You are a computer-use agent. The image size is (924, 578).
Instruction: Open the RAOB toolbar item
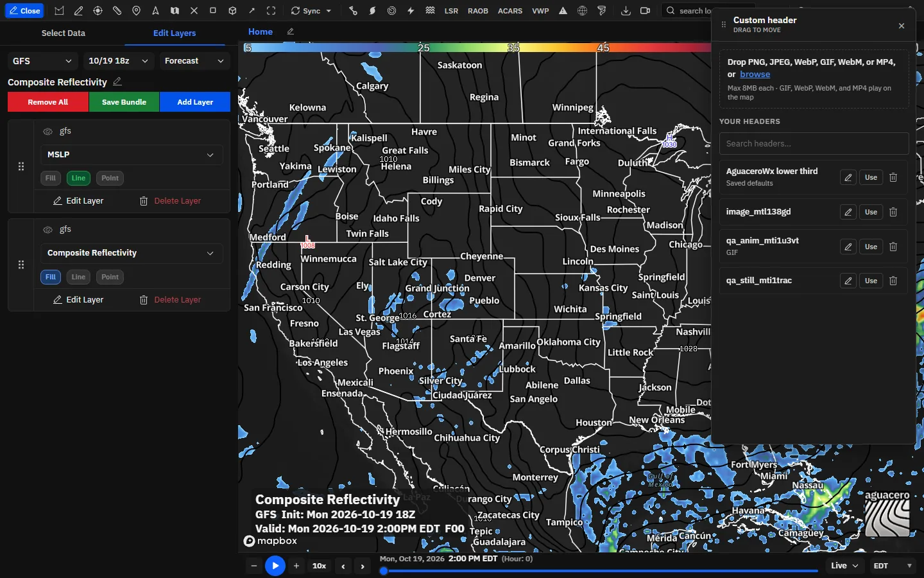478,11
